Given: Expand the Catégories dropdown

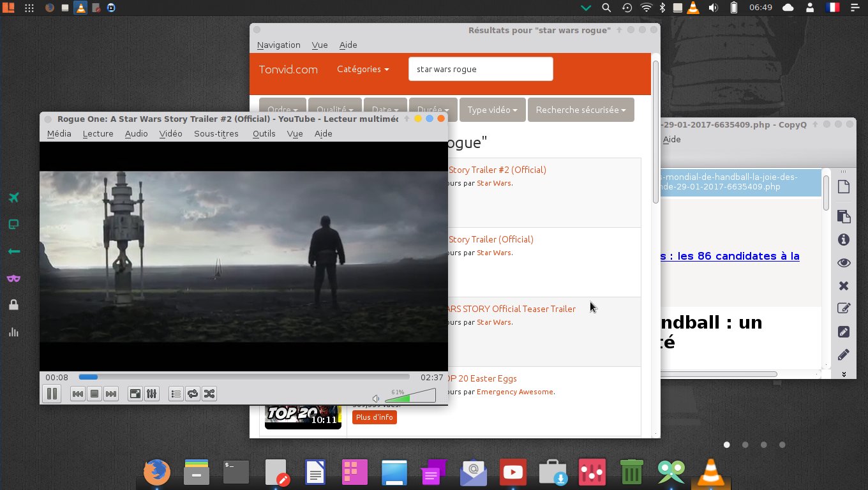Looking at the screenshot, I should point(363,69).
